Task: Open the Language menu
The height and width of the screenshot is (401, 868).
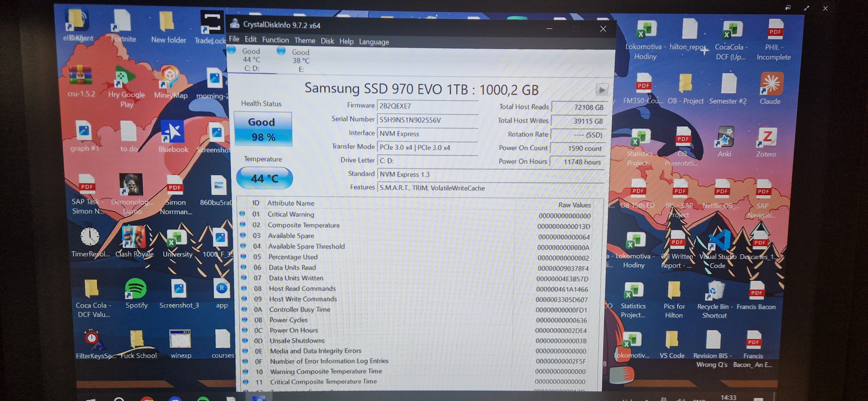Action: tap(374, 42)
